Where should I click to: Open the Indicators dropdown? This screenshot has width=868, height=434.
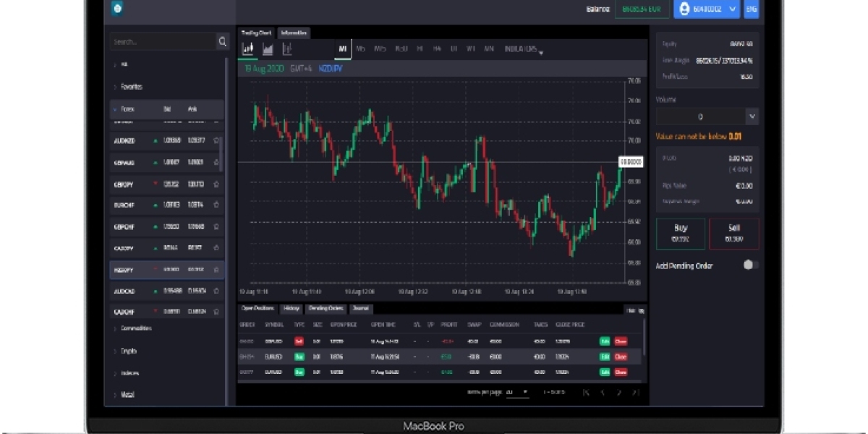pyautogui.click(x=524, y=49)
